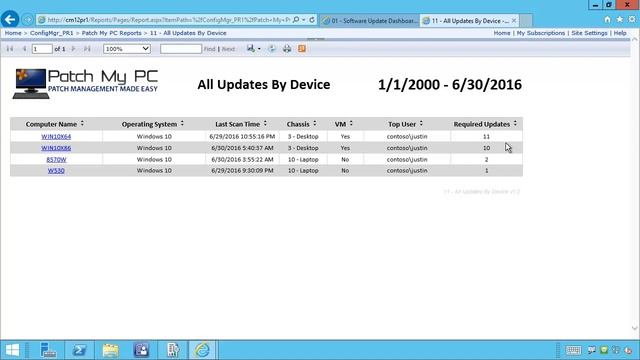This screenshot has width=640, height=360.
Task: Open the Favorites star icon
Action: [620, 20]
